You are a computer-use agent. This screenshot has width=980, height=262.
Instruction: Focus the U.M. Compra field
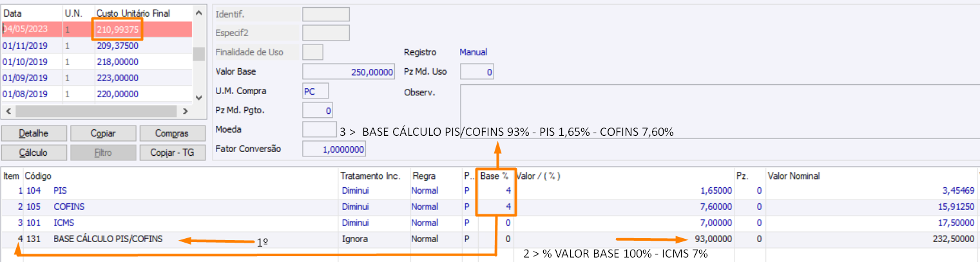(316, 91)
